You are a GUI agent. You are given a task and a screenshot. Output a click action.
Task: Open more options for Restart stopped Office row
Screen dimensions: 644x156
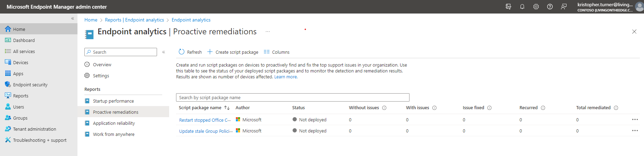pyautogui.click(x=635, y=120)
